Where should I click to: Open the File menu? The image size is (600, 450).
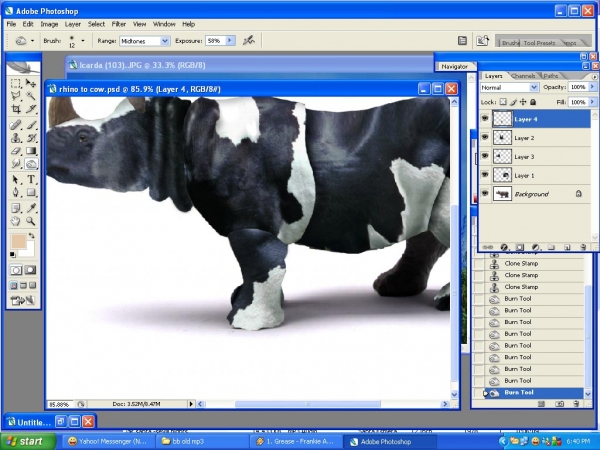coord(11,24)
